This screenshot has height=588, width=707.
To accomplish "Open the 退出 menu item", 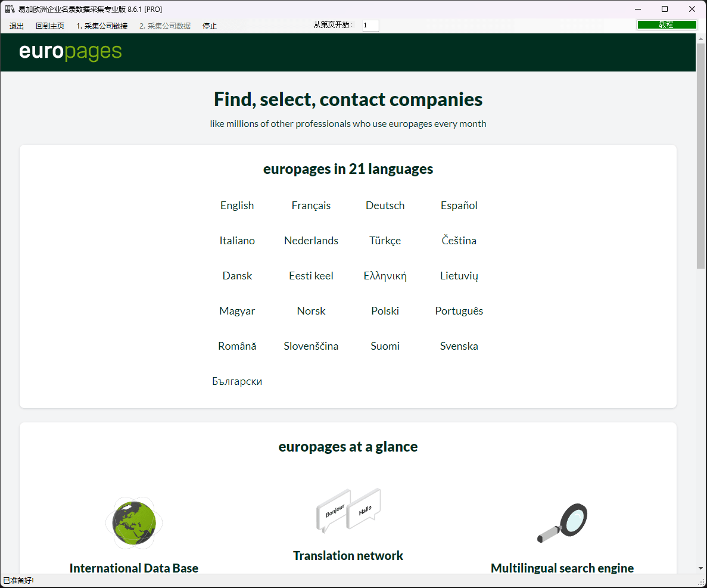I will (x=17, y=26).
